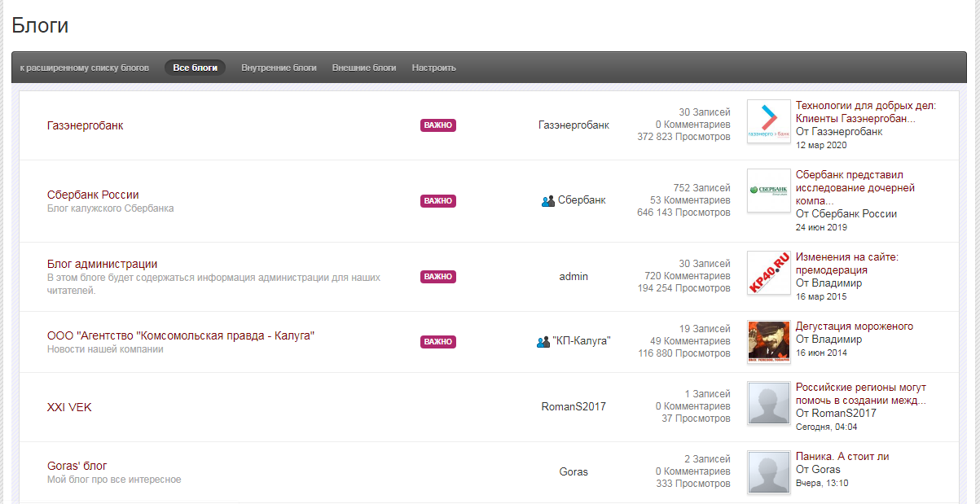Screen dimensions: 980x504
Task: Open post Российские регионы могут помочь
Action: pos(861,394)
